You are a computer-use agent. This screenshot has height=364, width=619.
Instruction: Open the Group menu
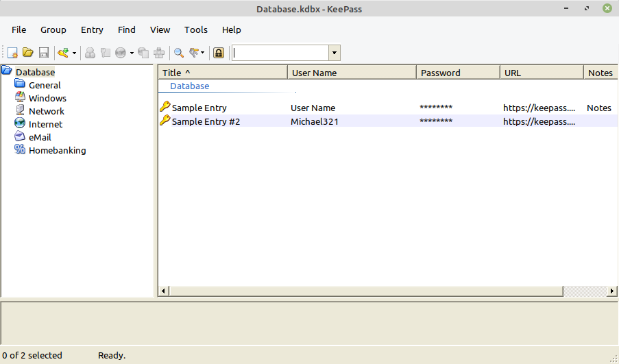[x=53, y=29]
